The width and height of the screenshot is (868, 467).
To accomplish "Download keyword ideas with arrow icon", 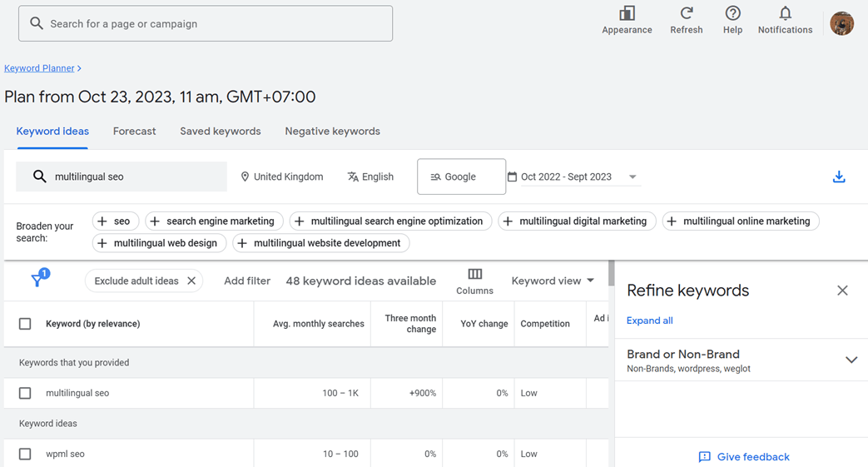I will (839, 176).
